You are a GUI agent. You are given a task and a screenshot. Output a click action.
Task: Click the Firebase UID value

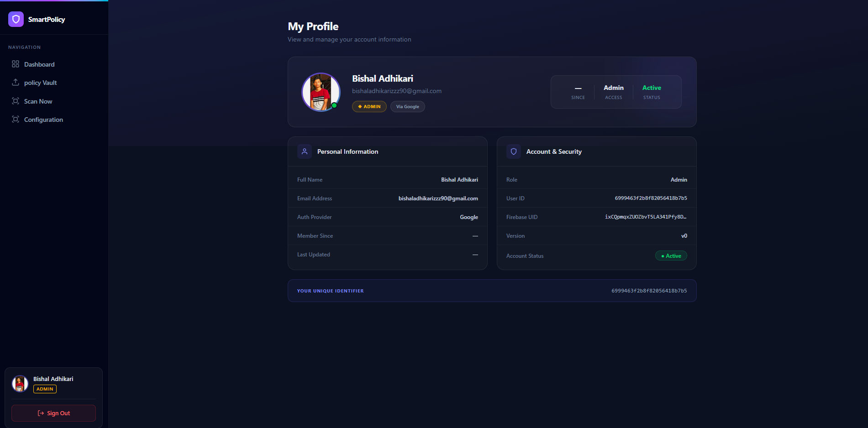(645, 217)
